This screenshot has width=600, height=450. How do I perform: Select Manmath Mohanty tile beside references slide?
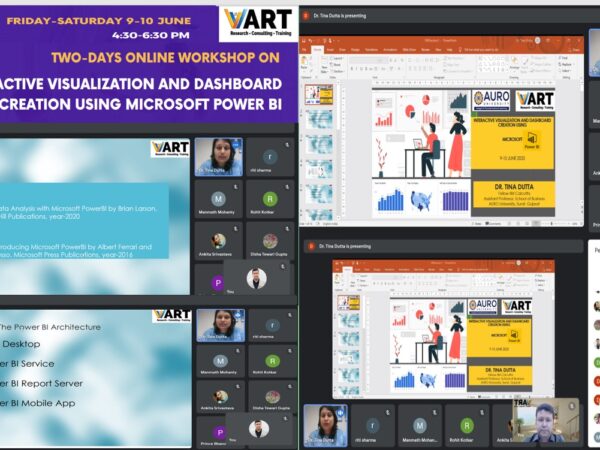(x=218, y=199)
